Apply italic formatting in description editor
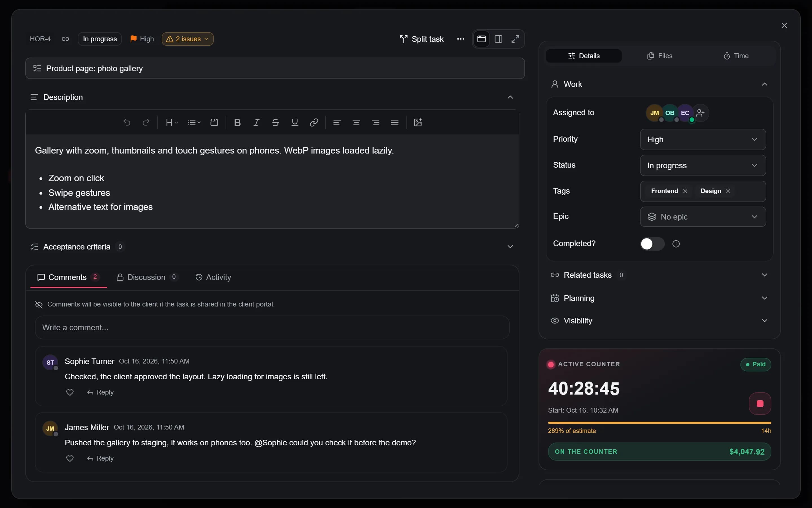This screenshot has width=812, height=508. point(256,122)
